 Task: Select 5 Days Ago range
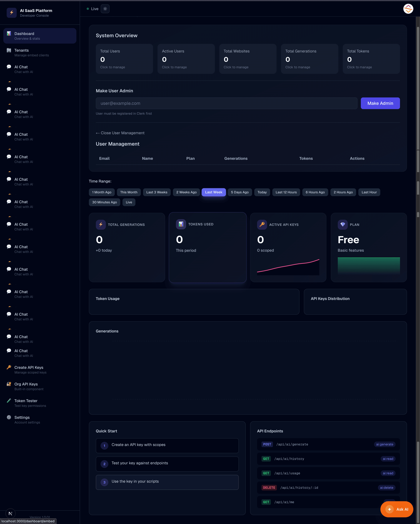click(240, 192)
